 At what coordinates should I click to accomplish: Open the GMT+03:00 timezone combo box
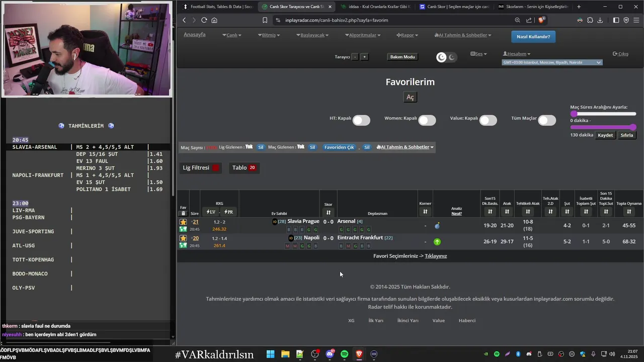[x=552, y=62]
